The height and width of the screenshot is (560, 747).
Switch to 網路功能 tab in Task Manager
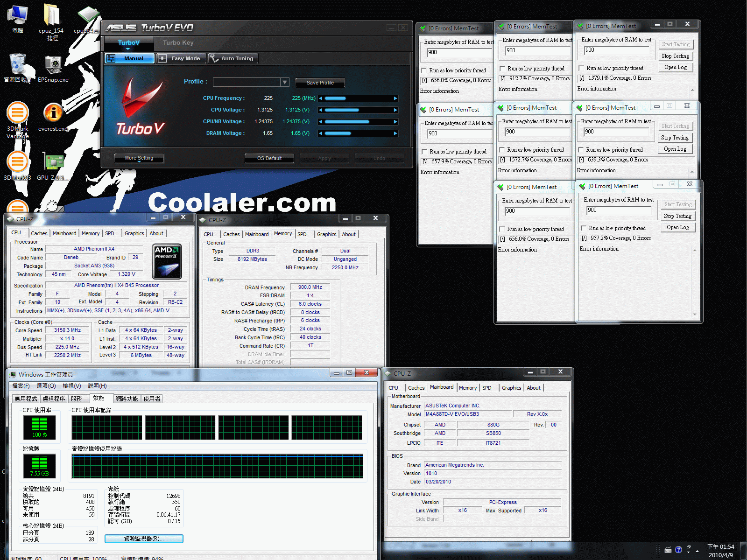127,399
